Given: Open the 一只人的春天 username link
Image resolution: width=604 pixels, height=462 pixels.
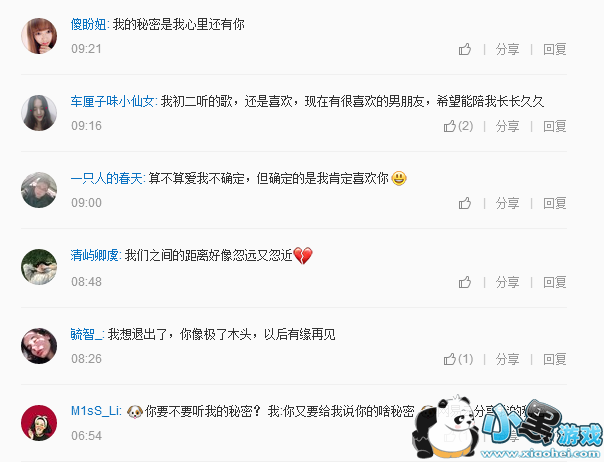Looking at the screenshot, I should 107,179.
